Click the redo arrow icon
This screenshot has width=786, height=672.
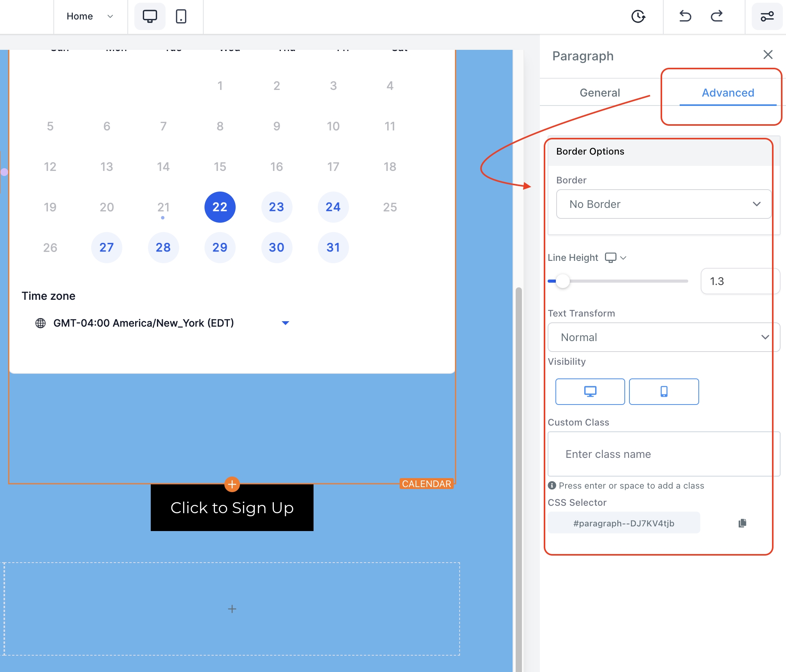(x=716, y=16)
